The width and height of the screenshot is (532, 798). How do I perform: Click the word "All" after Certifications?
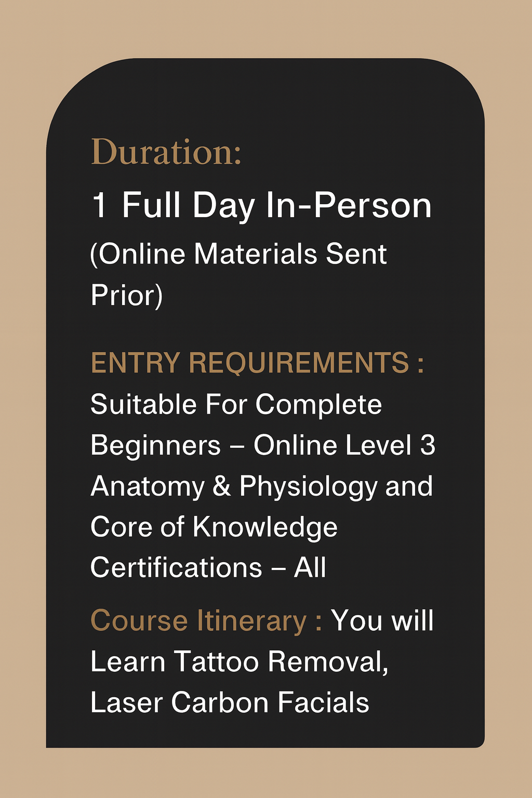(310, 567)
